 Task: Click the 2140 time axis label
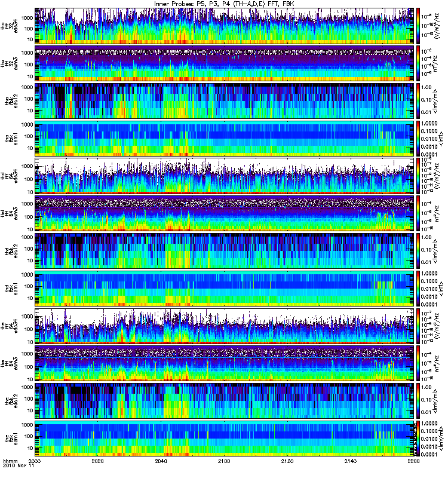coord(350,461)
